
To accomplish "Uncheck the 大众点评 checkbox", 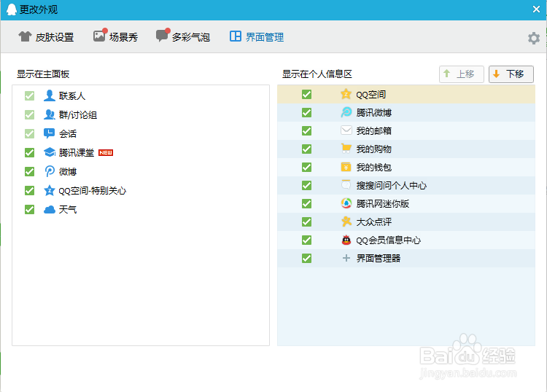I will [x=306, y=222].
